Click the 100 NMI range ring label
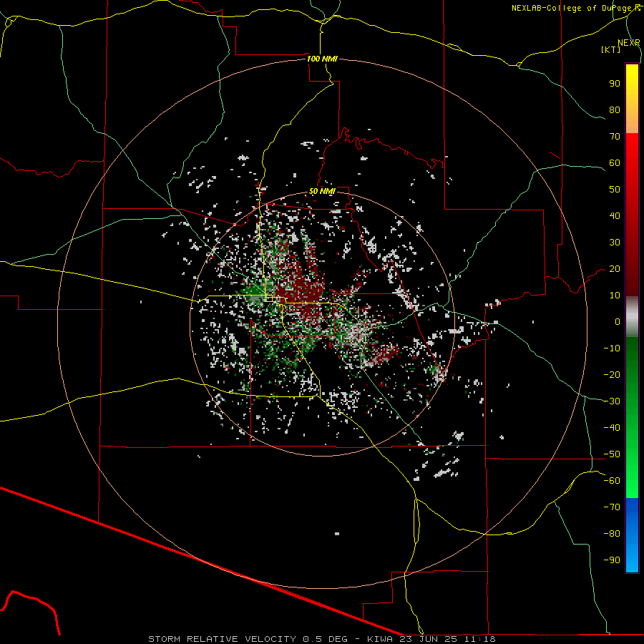The width and height of the screenshot is (644, 644). click(322, 59)
